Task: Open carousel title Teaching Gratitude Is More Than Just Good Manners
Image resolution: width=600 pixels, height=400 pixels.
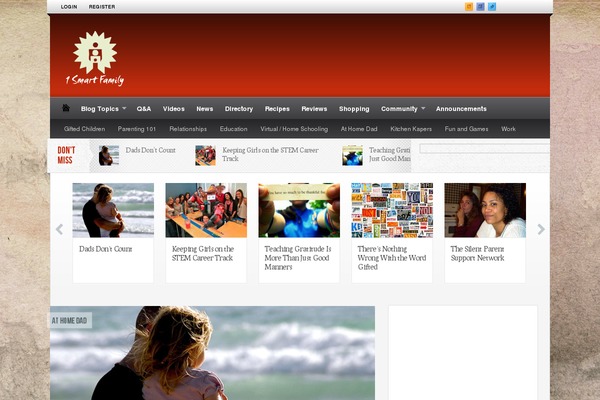Action: [x=298, y=258]
